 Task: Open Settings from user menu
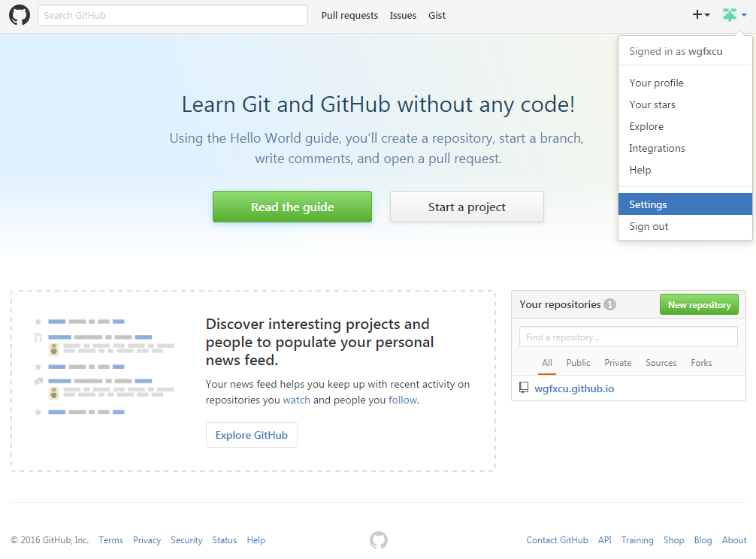pyautogui.click(x=685, y=204)
